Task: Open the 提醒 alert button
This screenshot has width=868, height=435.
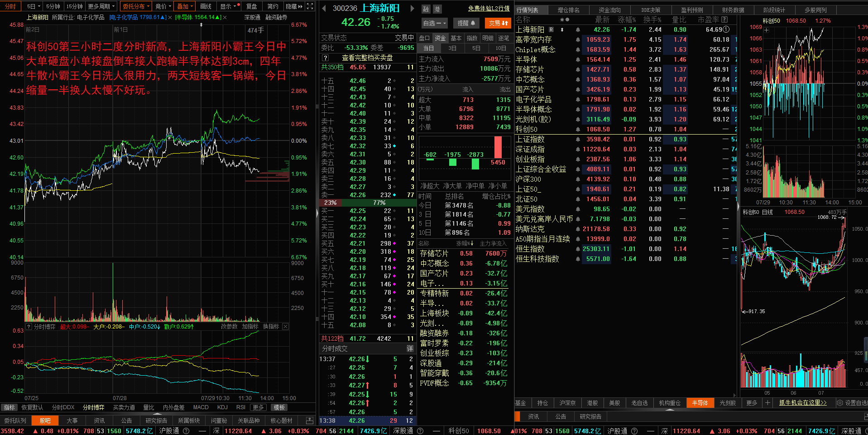Action: tap(465, 23)
